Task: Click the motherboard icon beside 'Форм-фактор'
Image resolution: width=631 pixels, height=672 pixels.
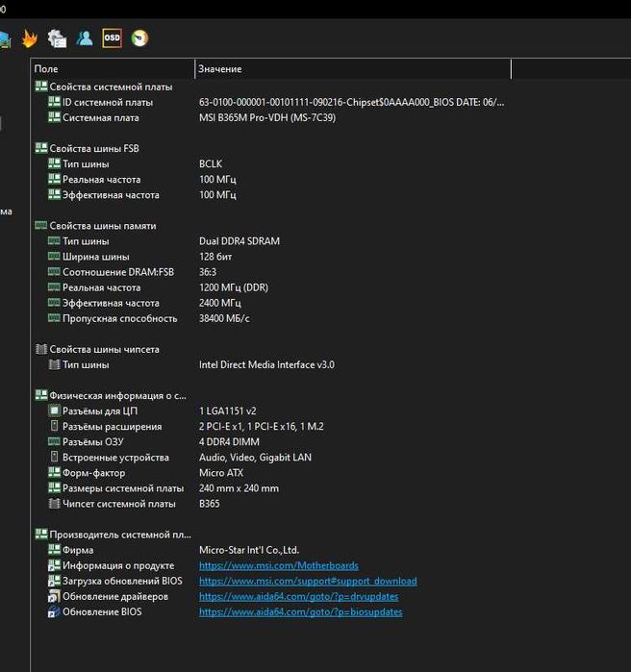Action: point(54,472)
